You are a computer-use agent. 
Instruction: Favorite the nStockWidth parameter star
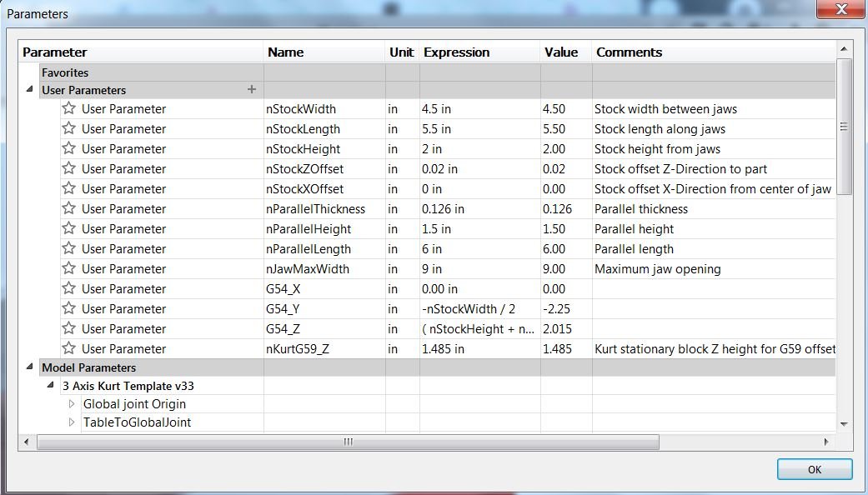click(x=68, y=108)
